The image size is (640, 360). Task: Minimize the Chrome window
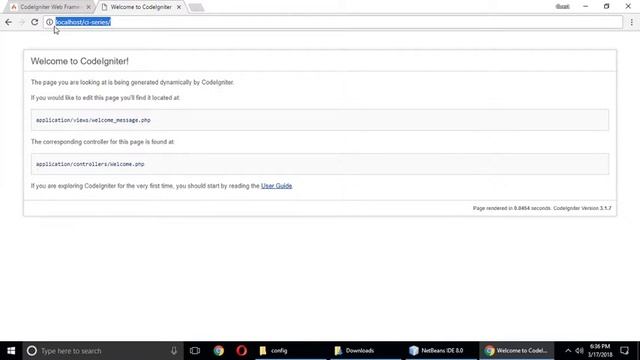tap(585, 7)
